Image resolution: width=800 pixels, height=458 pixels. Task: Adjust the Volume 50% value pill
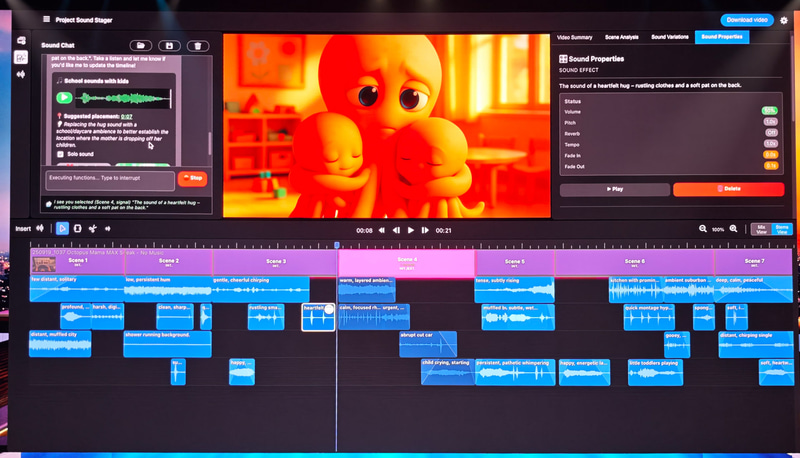[769, 111]
